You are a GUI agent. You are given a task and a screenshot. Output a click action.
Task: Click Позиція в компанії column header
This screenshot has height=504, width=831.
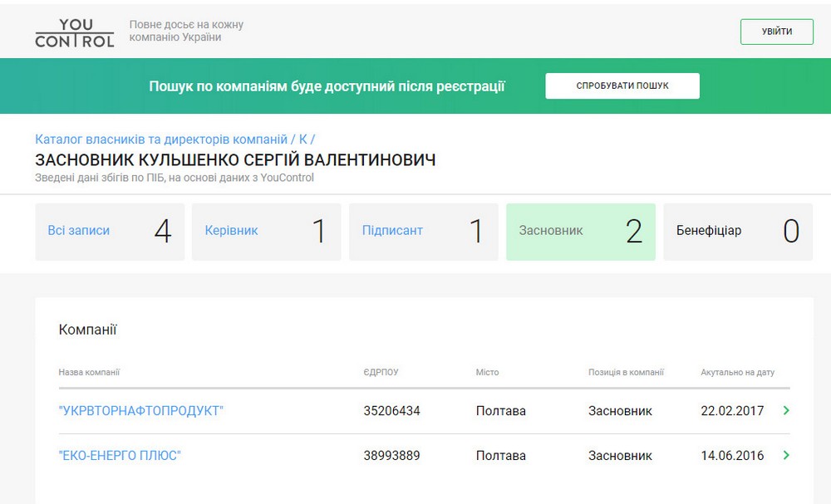click(626, 372)
